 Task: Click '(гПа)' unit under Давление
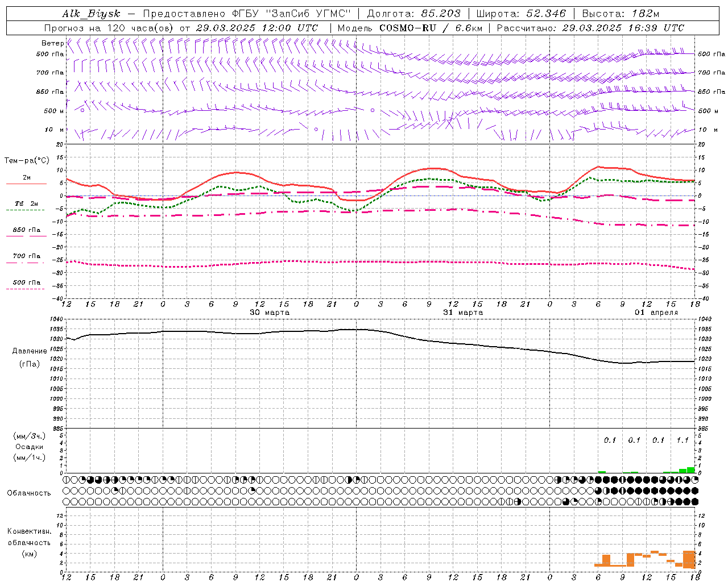point(30,364)
